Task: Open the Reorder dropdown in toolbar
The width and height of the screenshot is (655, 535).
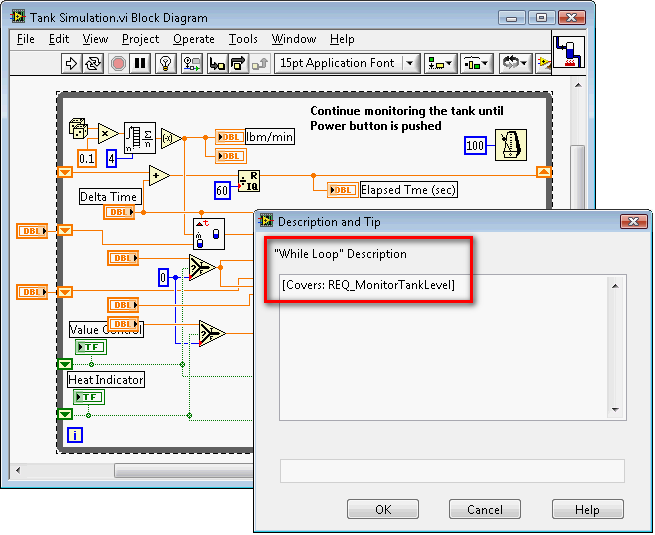Action: click(x=516, y=63)
